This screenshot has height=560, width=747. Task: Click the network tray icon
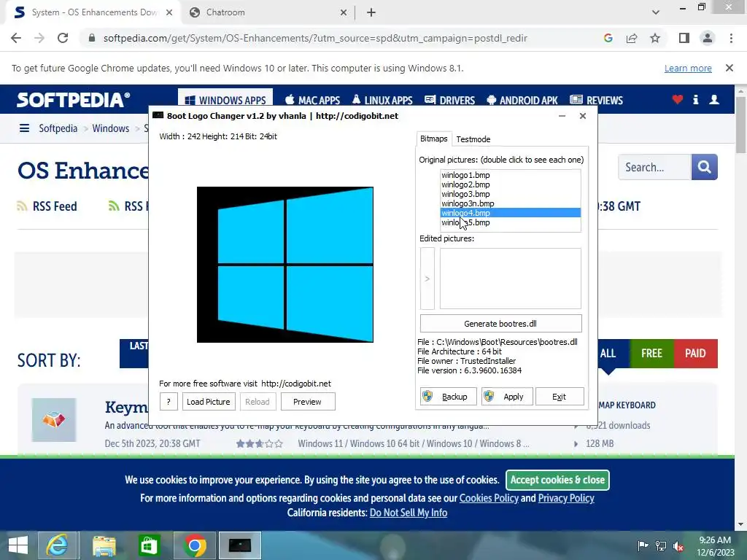coord(661,545)
